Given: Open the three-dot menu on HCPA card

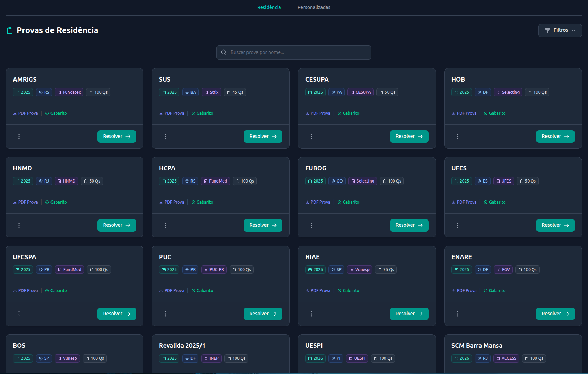Looking at the screenshot, I should coord(165,225).
